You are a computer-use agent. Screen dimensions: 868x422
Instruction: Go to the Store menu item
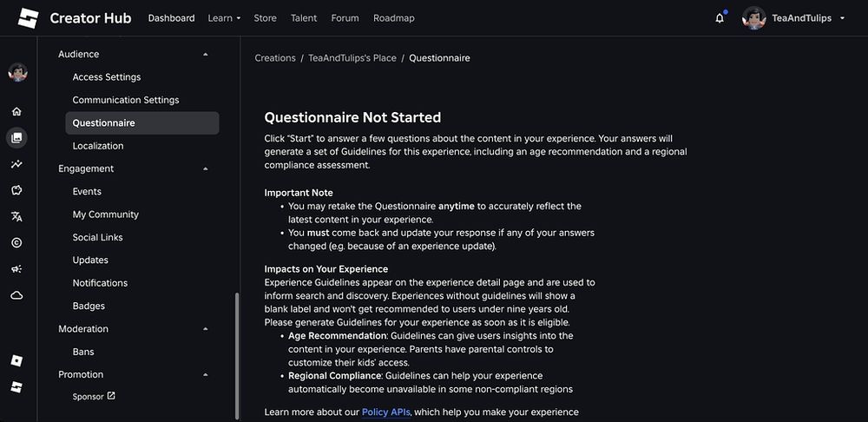(x=265, y=18)
